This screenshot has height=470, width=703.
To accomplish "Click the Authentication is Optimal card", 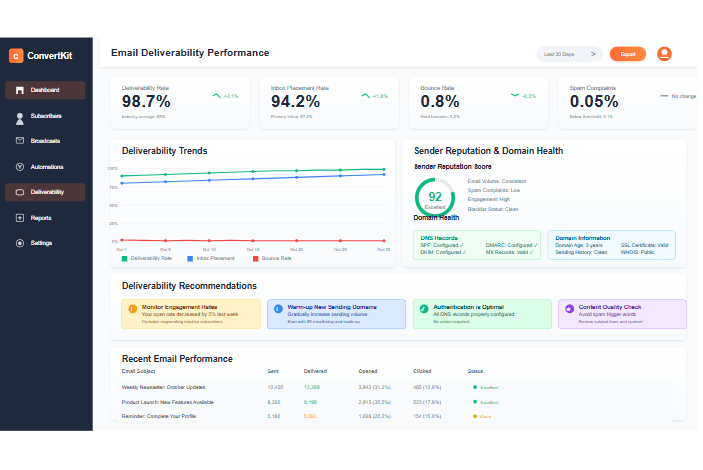I will click(481, 314).
